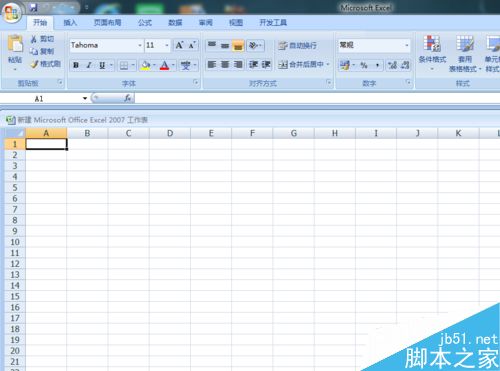Switch to the 视图 View tab
The width and height of the screenshot is (500, 371).
pyautogui.click(x=236, y=23)
